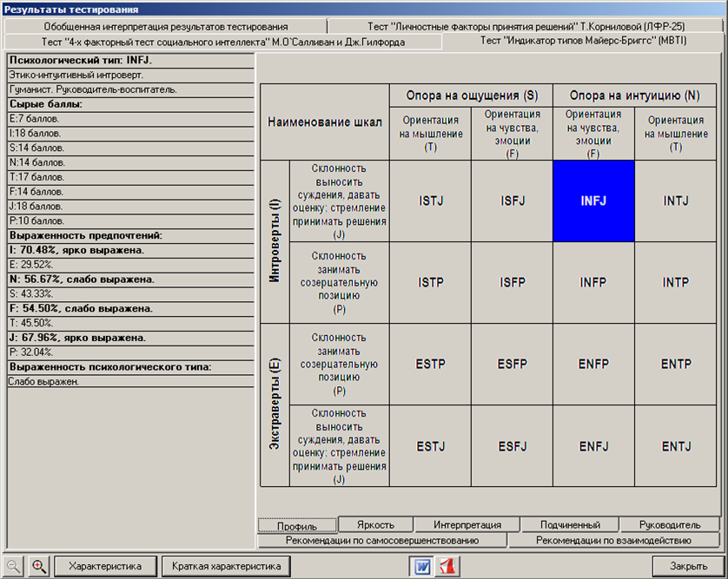The height and width of the screenshot is (579, 728).
Task: Select the 'P:10 баллов.' row
Action: [x=131, y=221]
